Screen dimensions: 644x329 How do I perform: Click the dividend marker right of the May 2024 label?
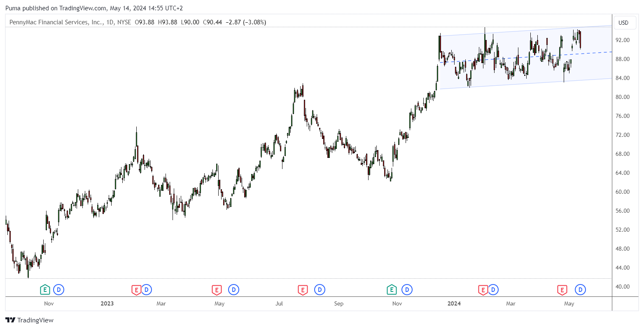click(x=581, y=290)
